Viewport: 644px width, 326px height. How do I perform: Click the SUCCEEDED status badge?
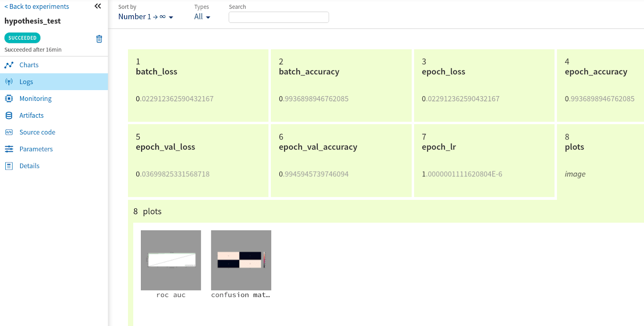tap(23, 38)
